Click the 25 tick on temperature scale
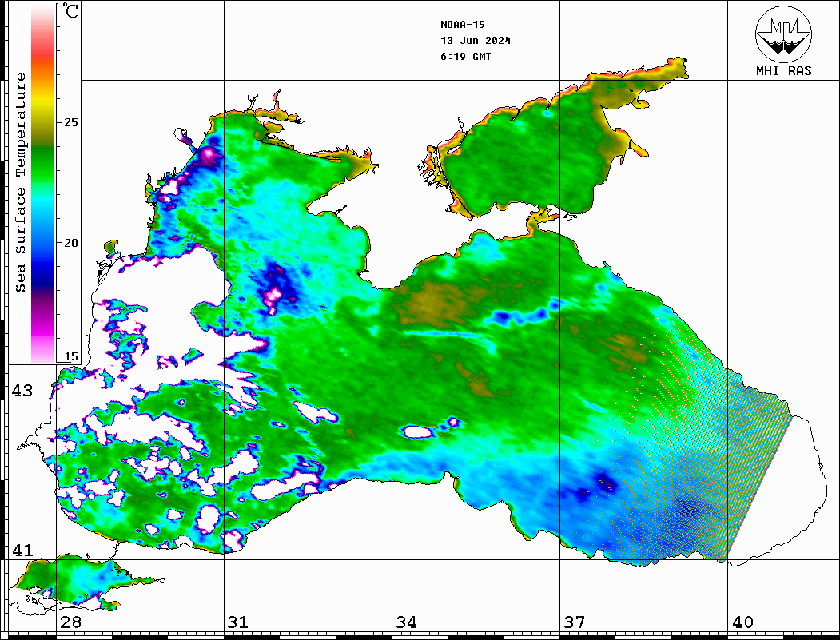The width and height of the screenshot is (840, 640). [70, 122]
